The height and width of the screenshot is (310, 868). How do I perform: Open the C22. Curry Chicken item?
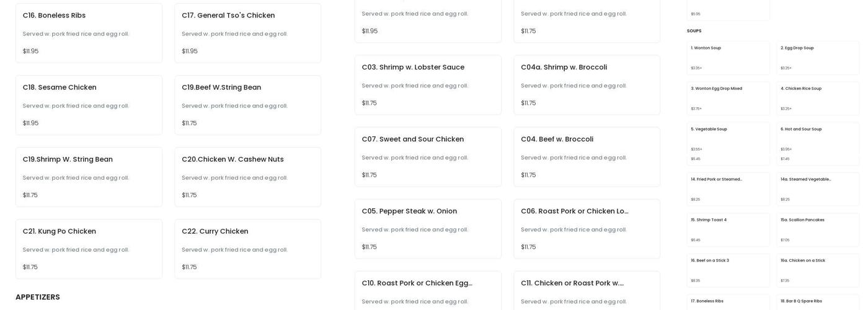[247, 249]
